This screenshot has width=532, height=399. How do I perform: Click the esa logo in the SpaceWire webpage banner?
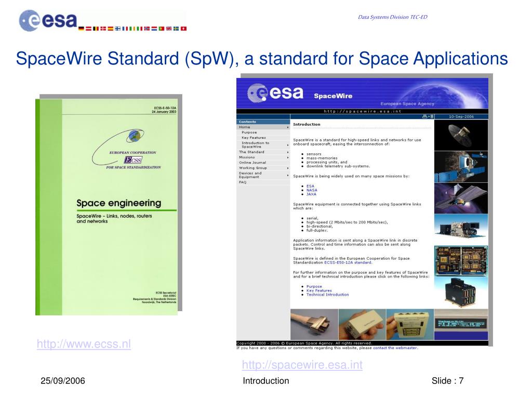click(x=275, y=93)
